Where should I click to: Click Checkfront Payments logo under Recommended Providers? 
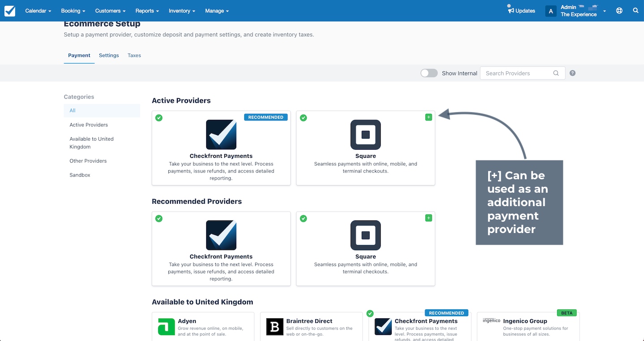pos(221,235)
